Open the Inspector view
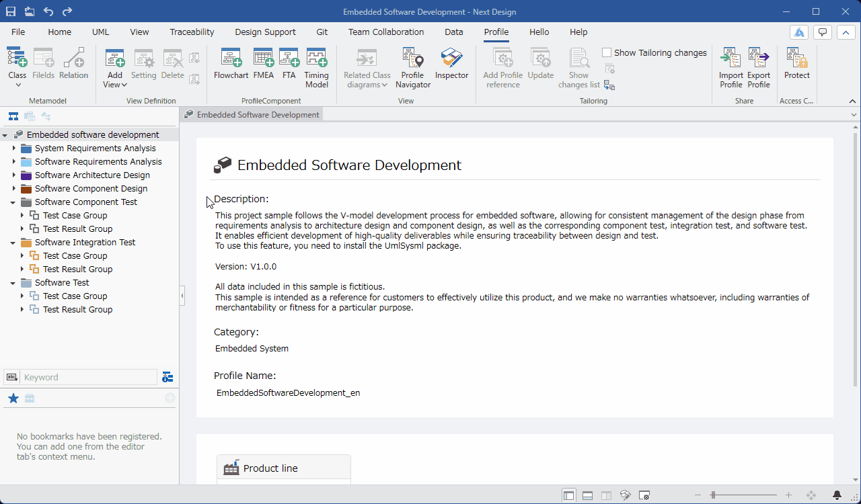The width and height of the screenshot is (861, 504). [x=451, y=65]
